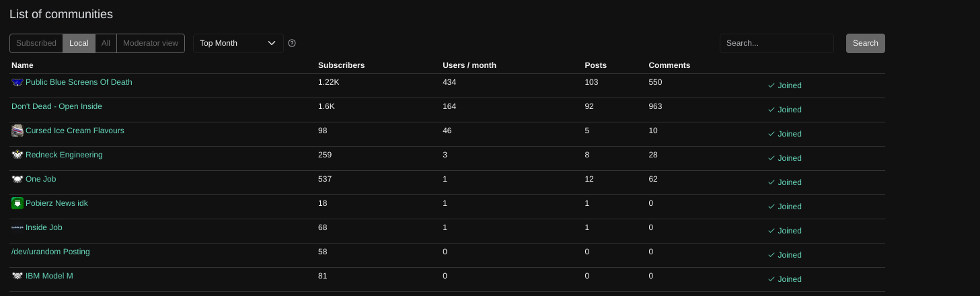Click the IBM Model M community icon

(17, 276)
